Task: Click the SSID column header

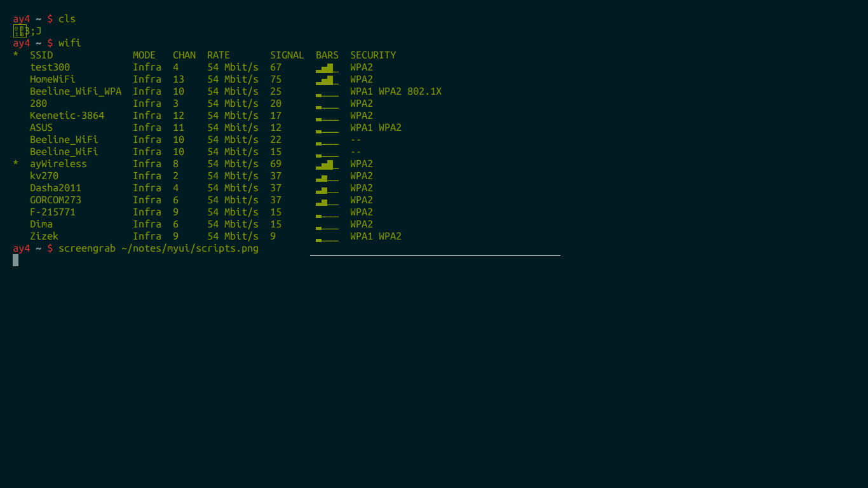Action: (41, 55)
